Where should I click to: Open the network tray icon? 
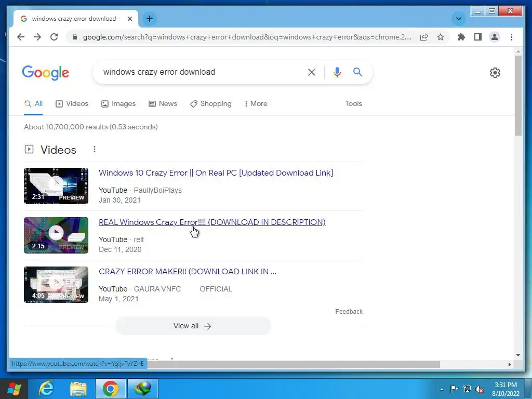(467, 389)
